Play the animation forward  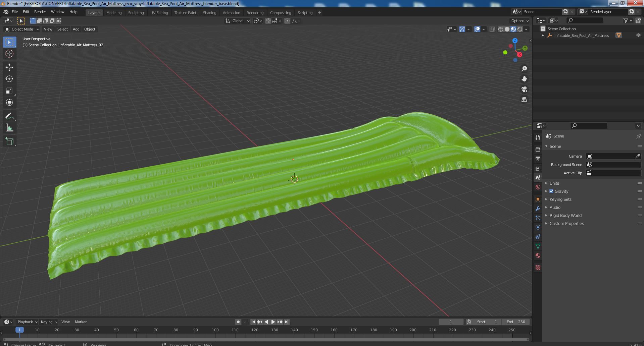point(273,322)
